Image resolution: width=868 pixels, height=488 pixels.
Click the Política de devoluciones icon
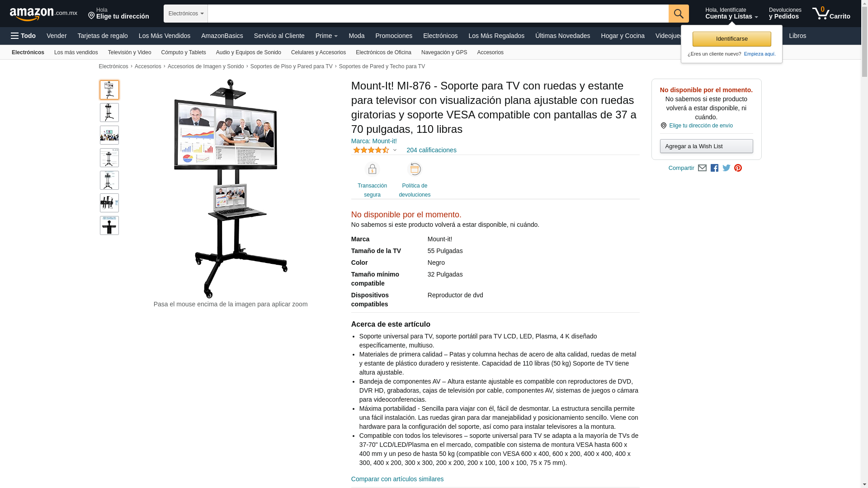click(x=415, y=169)
